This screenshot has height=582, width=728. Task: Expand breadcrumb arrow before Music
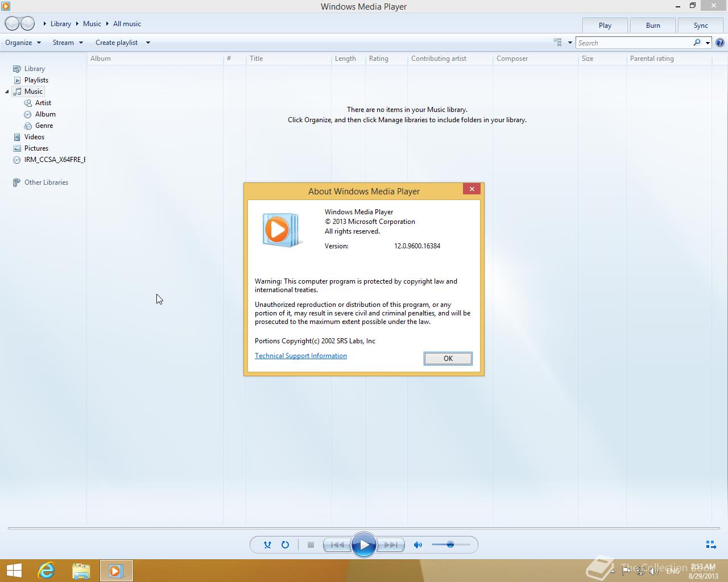[77, 24]
